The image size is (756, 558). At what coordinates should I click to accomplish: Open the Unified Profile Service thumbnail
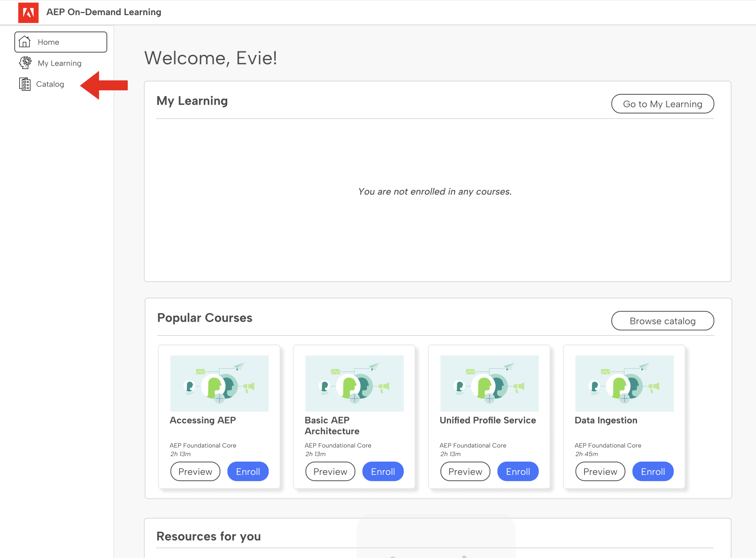[489, 383]
